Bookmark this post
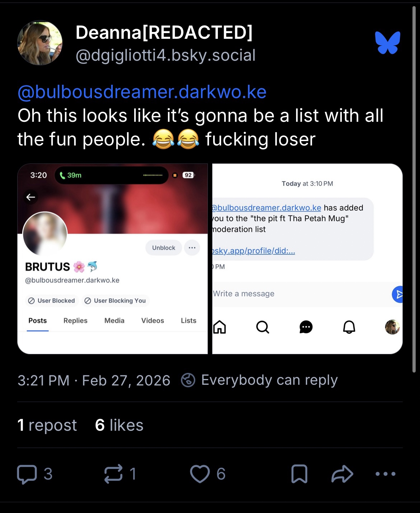 click(x=299, y=474)
